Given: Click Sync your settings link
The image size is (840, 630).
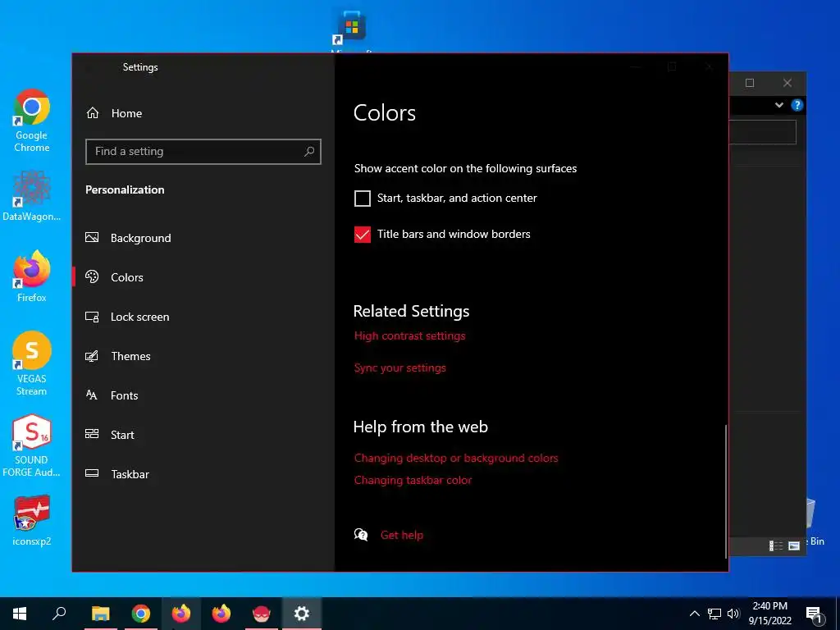Looking at the screenshot, I should pyautogui.click(x=400, y=368).
